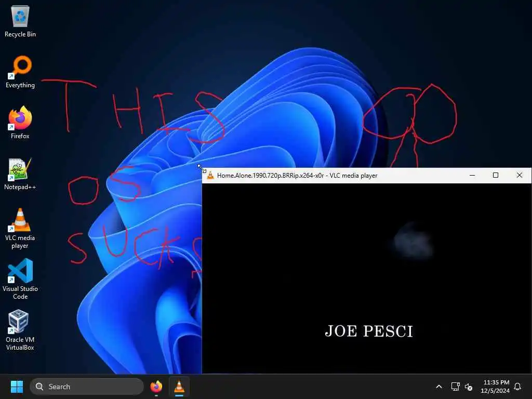
Task: Open the Windows Start menu
Action: tap(17, 387)
